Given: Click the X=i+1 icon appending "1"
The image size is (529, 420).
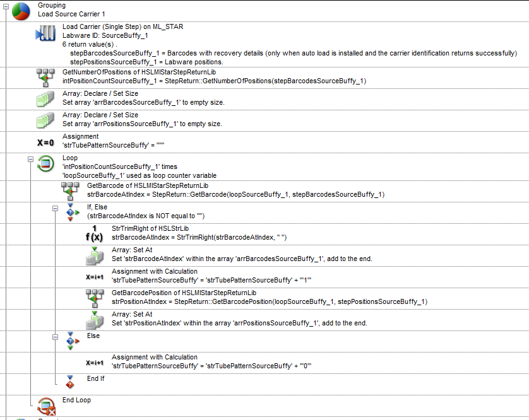Looking at the screenshot, I should point(95,277).
